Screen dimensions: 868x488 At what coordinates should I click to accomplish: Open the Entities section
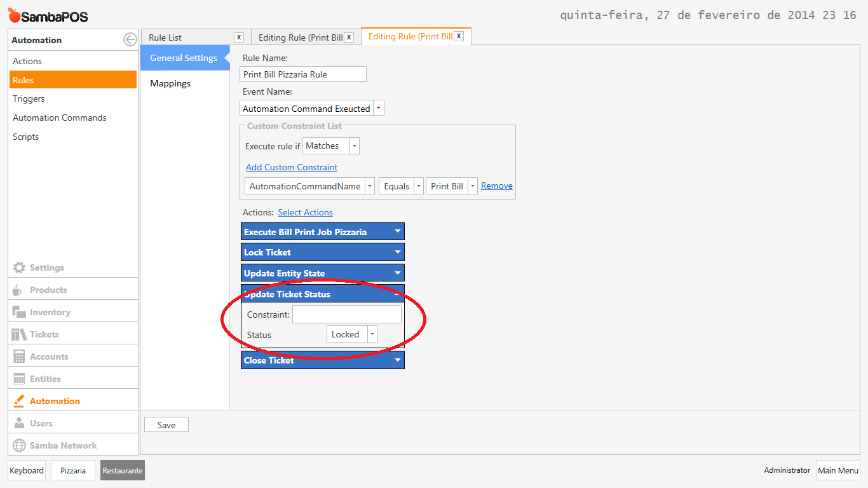point(46,377)
